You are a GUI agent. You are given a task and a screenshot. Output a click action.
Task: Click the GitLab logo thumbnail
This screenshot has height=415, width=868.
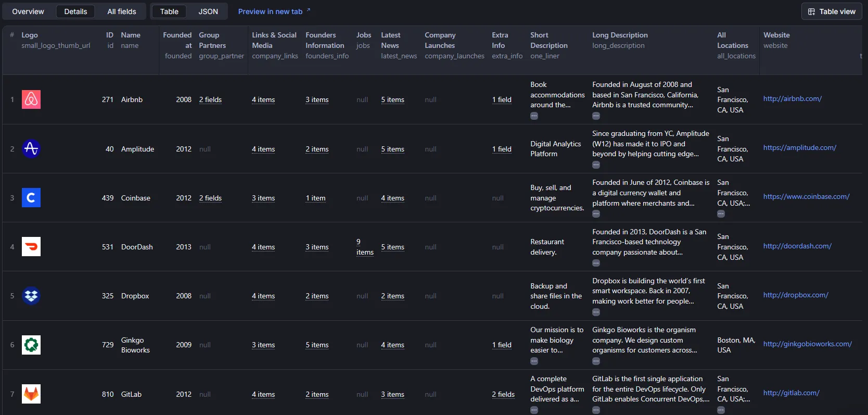[x=31, y=394]
